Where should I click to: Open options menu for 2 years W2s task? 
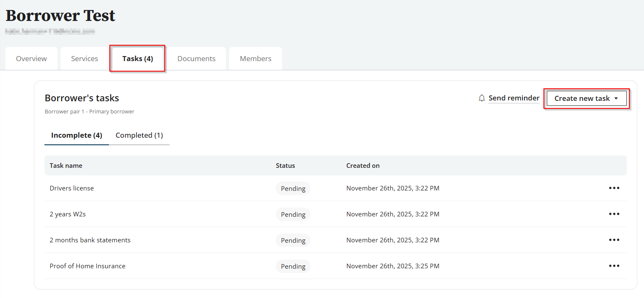click(614, 214)
